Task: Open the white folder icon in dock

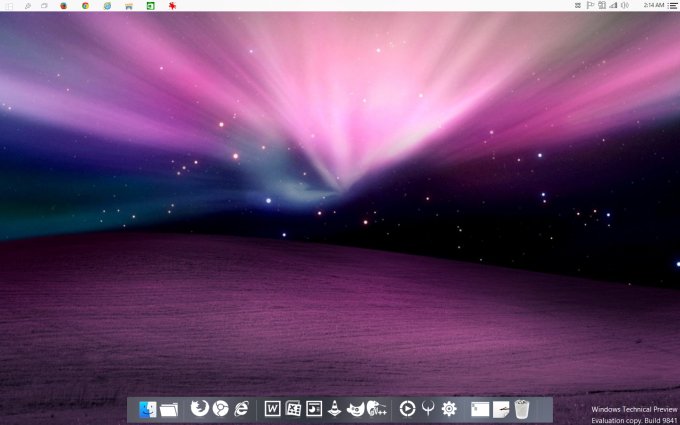Action: click(x=169, y=409)
